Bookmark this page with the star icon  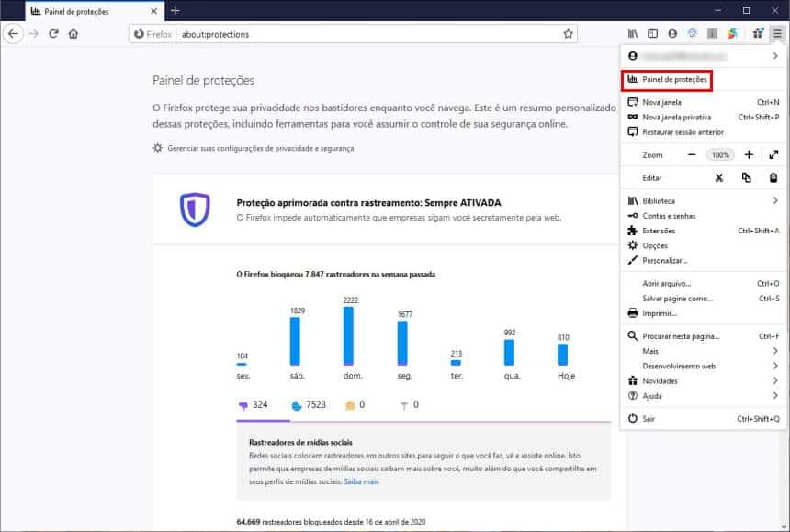point(569,34)
